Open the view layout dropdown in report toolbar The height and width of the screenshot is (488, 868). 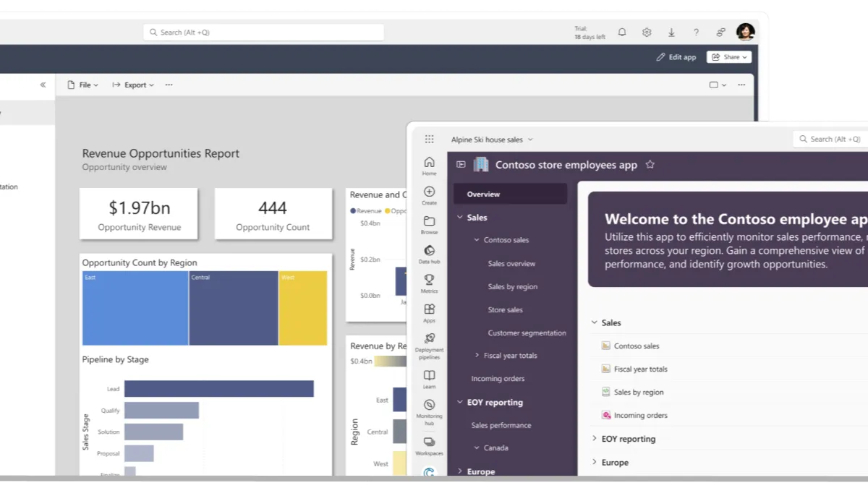tap(718, 85)
